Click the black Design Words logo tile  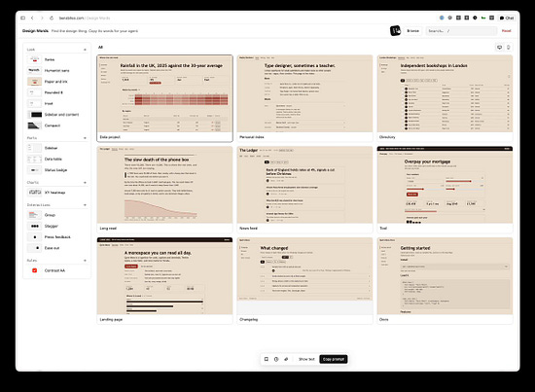tap(395, 31)
